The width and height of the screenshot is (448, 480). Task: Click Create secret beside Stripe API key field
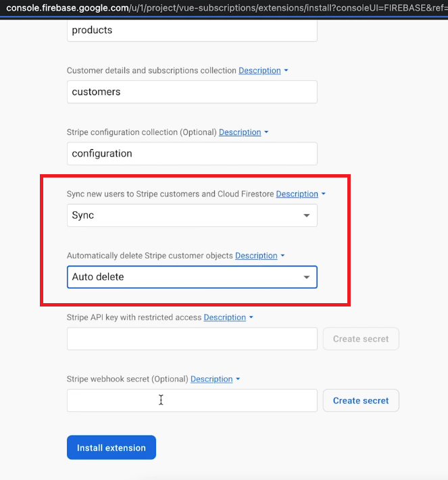click(361, 339)
